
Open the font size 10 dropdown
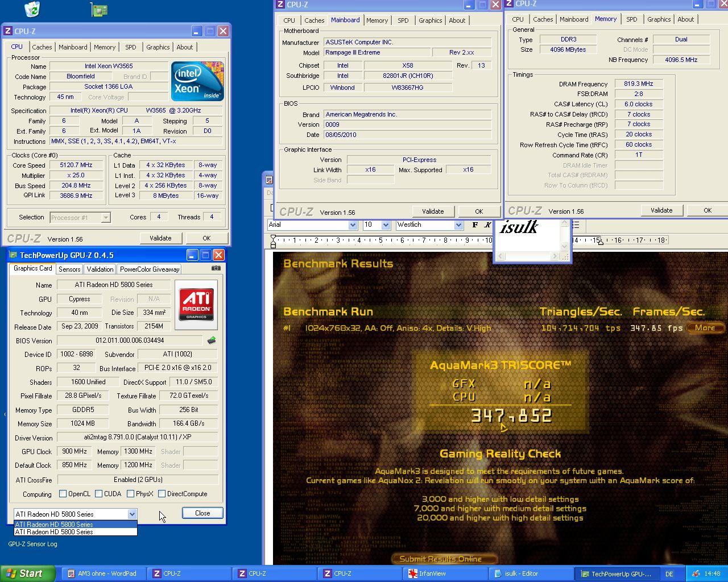click(386, 225)
